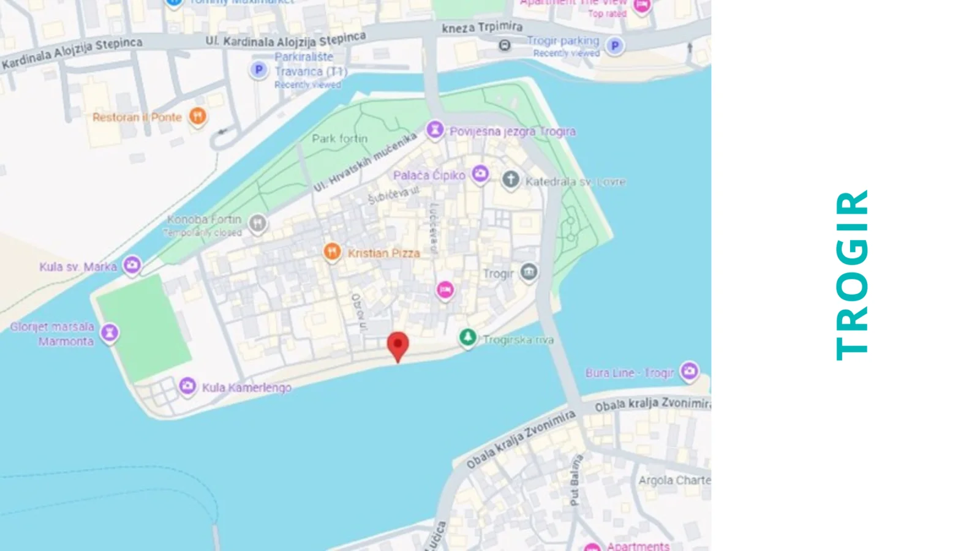
Task: Click the Parkiralište Travarica parking icon
Action: [258, 70]
